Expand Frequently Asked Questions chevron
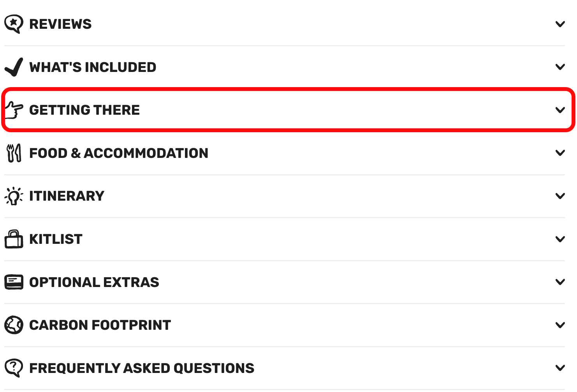Screen dimensions: 577x392 pos(560,368)
